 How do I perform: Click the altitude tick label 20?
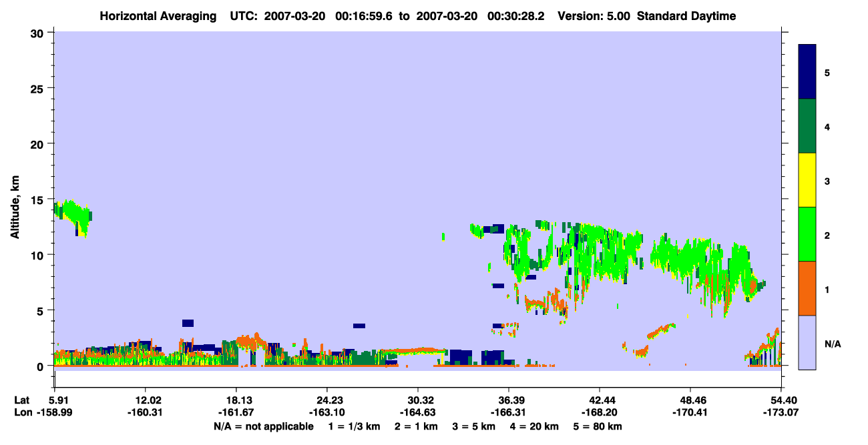(x=39, y=143)
